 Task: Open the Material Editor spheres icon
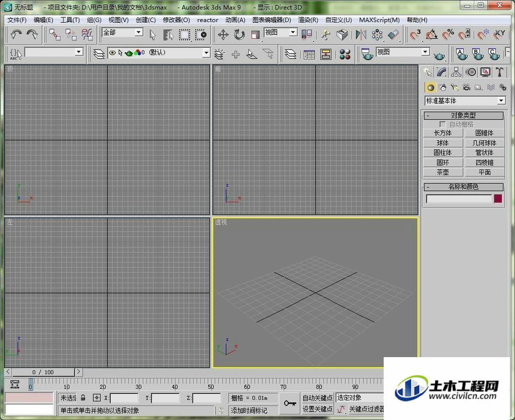(x=345, y=54)
